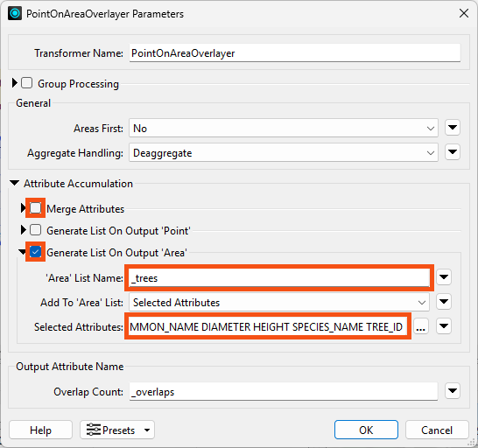Close the parameters dialog with X

464,13
